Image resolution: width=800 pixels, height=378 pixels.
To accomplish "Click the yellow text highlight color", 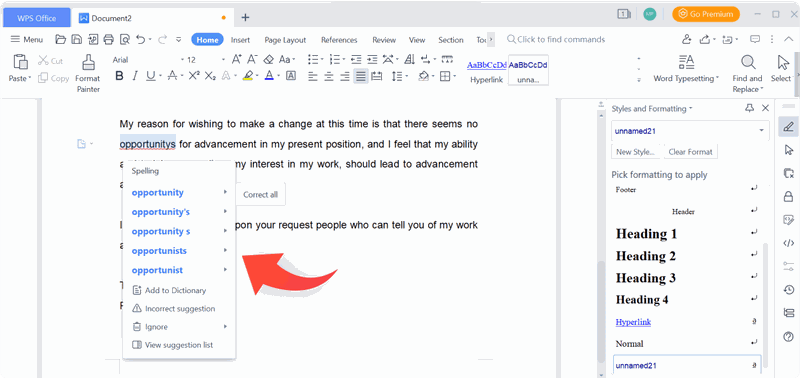I will pyautogui.click(x=247, y=76).
